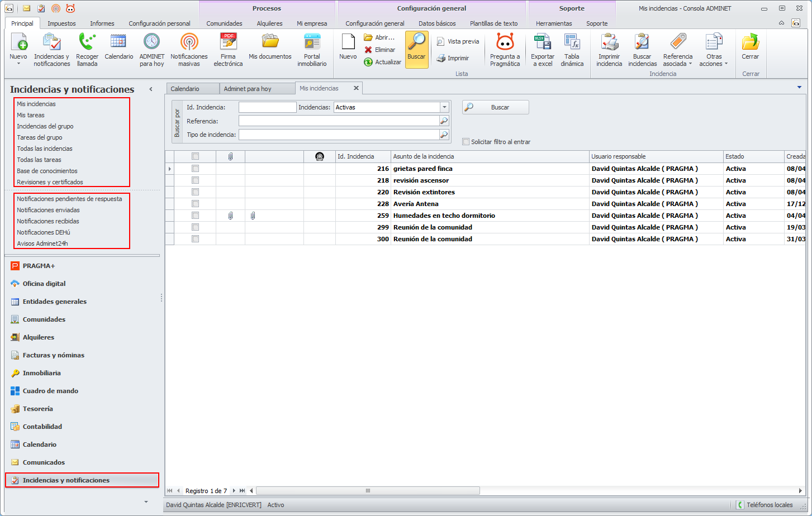Switch to the Informes ribbon tab
The height and width of the screenshot is (516, 812).
(x=102, y=23)
